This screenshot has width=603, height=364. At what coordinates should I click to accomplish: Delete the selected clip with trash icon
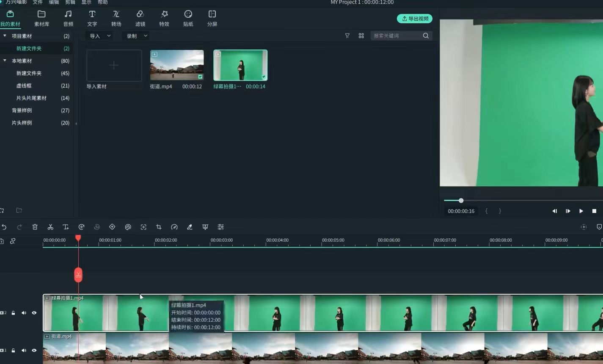(35, 227)
